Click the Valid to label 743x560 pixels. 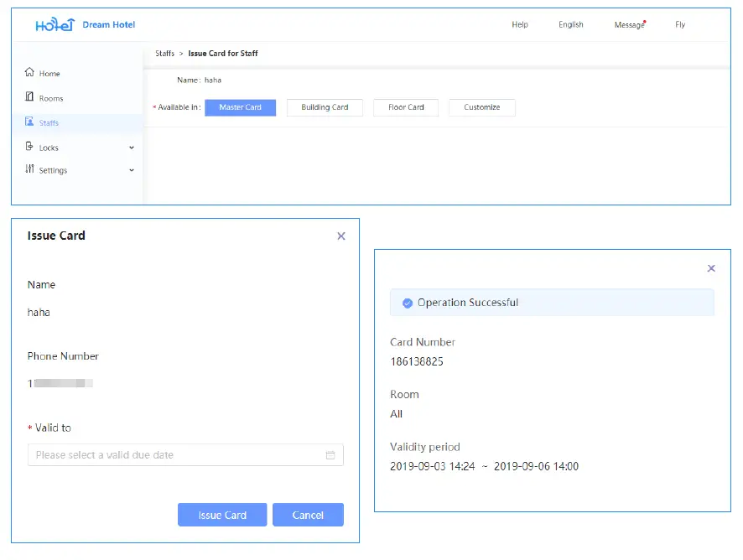53,428
